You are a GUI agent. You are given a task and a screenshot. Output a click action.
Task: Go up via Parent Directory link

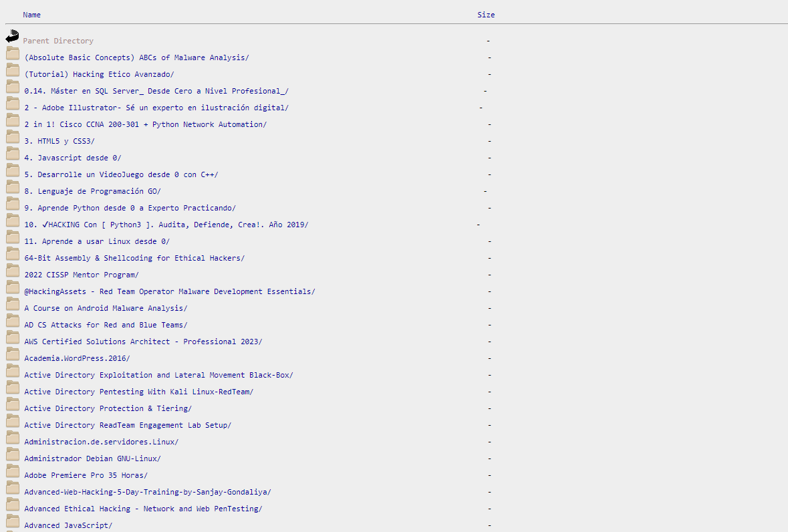click(58, 41)
